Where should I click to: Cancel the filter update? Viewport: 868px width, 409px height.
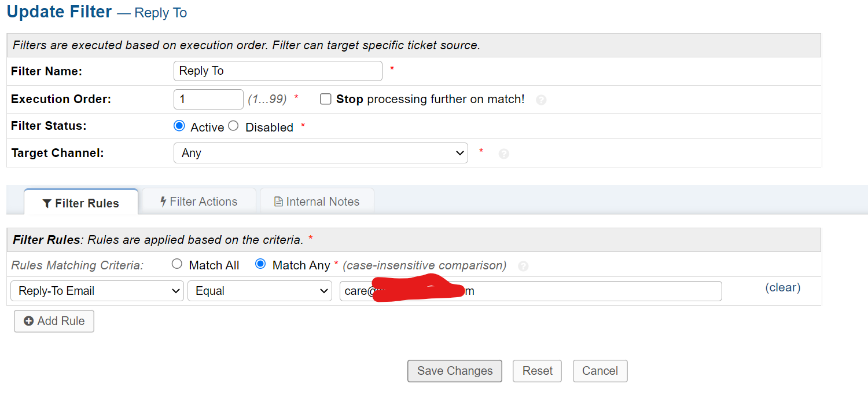(599, 371)
